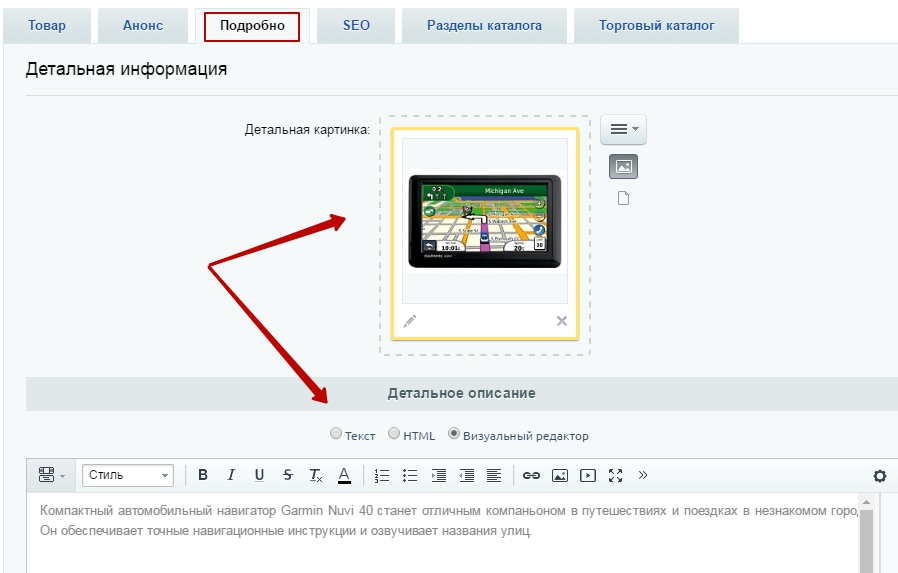Select the Текст radio button
This screenshot has width=898, height=573.
coord(336,433)
